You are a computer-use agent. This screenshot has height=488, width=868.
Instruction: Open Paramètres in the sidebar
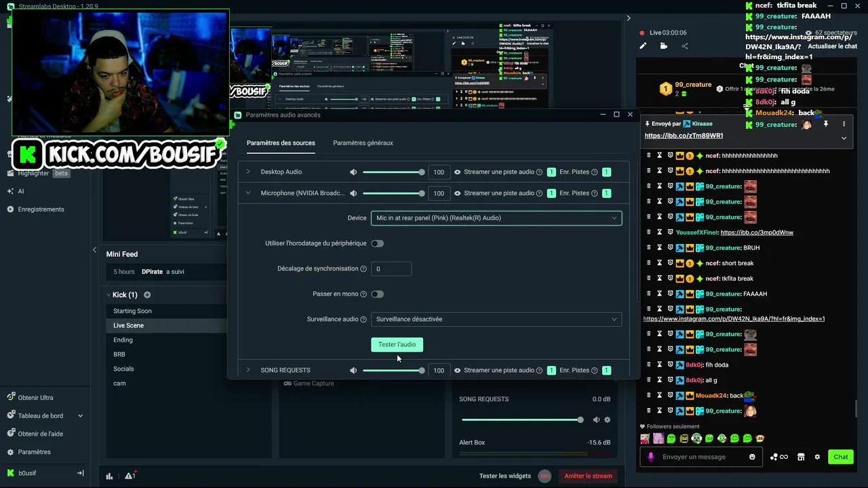click(34, 452)
